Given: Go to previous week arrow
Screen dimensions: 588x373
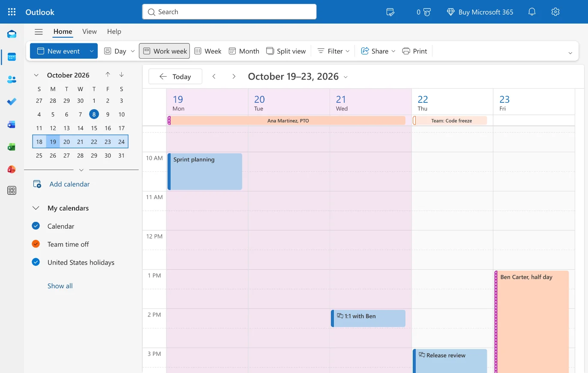Looking at the screenshot, I should (x=214, y=76).
